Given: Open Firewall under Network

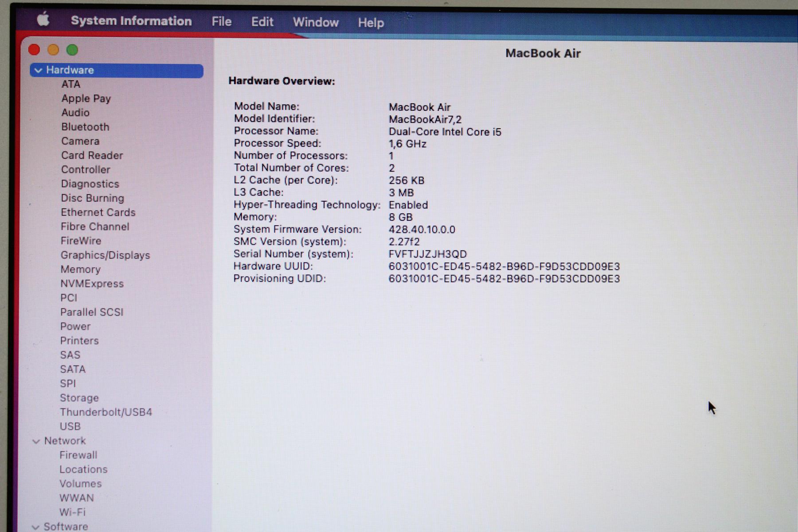Looking at the screenshot, I should click(x=78, y=455).
